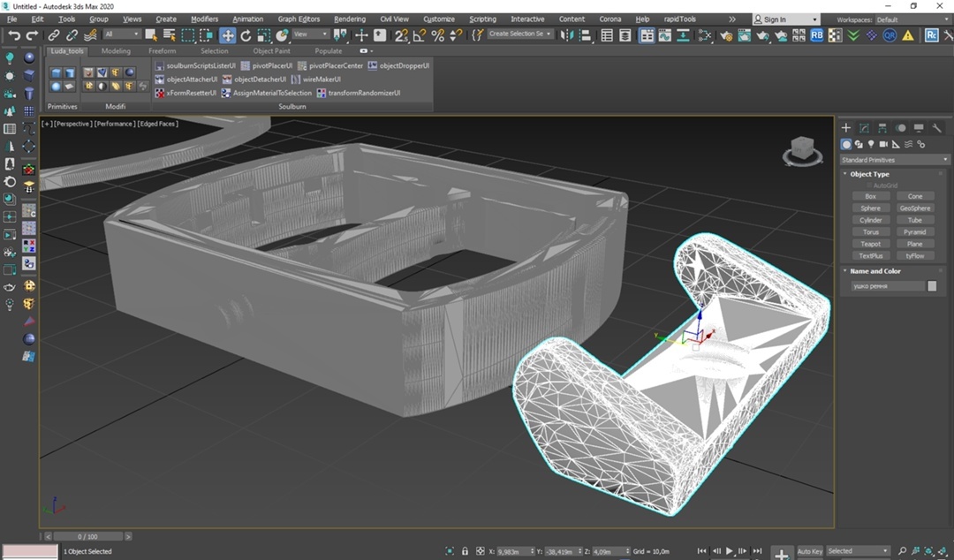The image size is (954, 560).
Task: Activate the Select and Rotate tool
Action: coord(246,35)
